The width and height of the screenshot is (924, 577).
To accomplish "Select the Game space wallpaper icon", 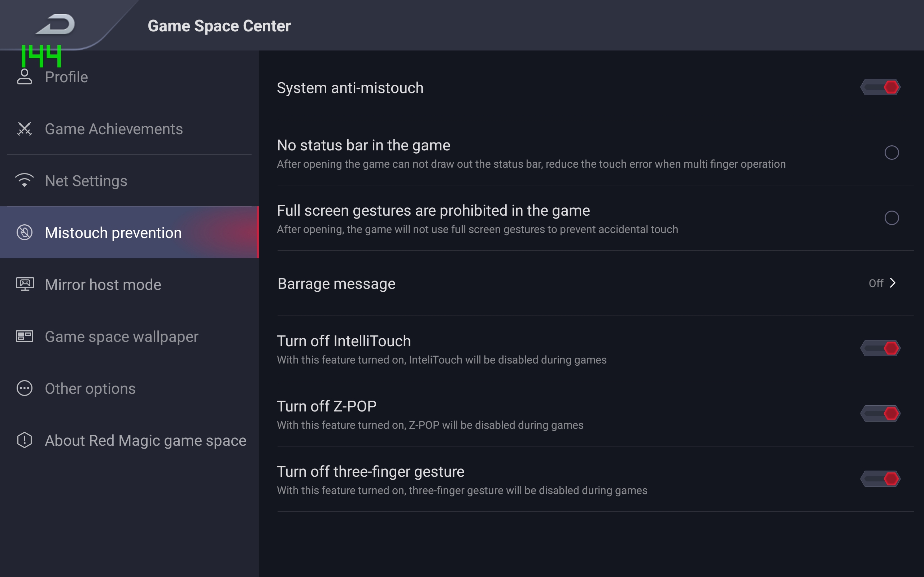I will click(x=25, y=336).
